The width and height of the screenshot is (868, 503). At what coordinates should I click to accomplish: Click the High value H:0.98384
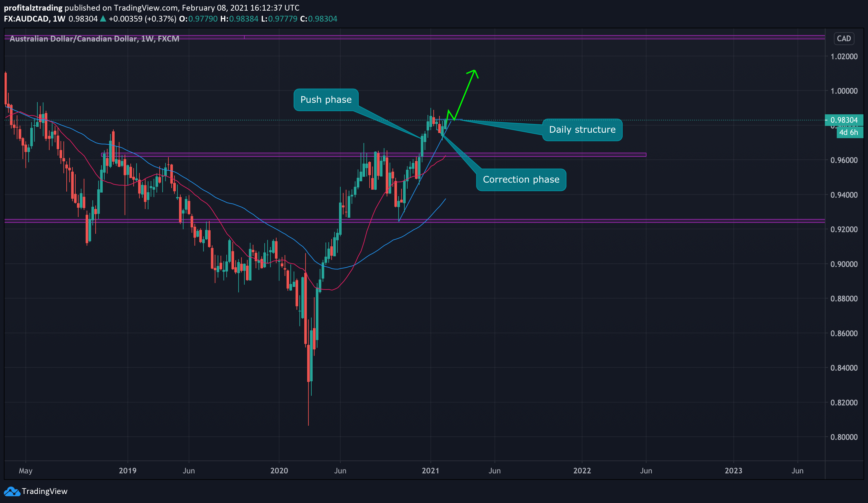pos(240,19)
